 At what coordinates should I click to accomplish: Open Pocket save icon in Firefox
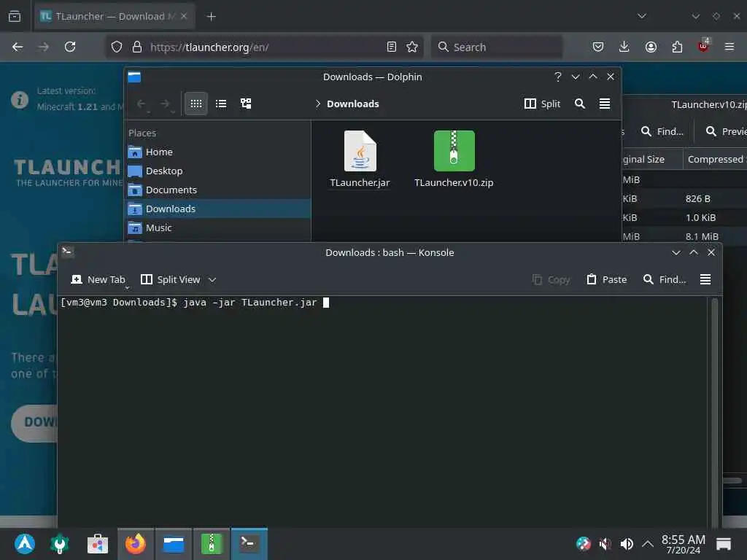[x=598, y=47]
